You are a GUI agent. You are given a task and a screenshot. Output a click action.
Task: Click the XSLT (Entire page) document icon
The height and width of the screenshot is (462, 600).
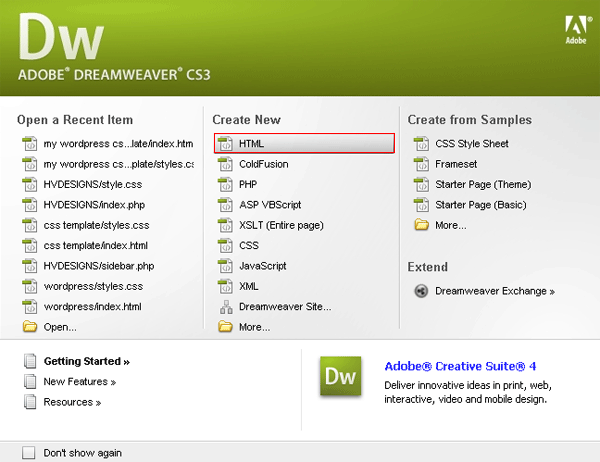coord(225,225)
